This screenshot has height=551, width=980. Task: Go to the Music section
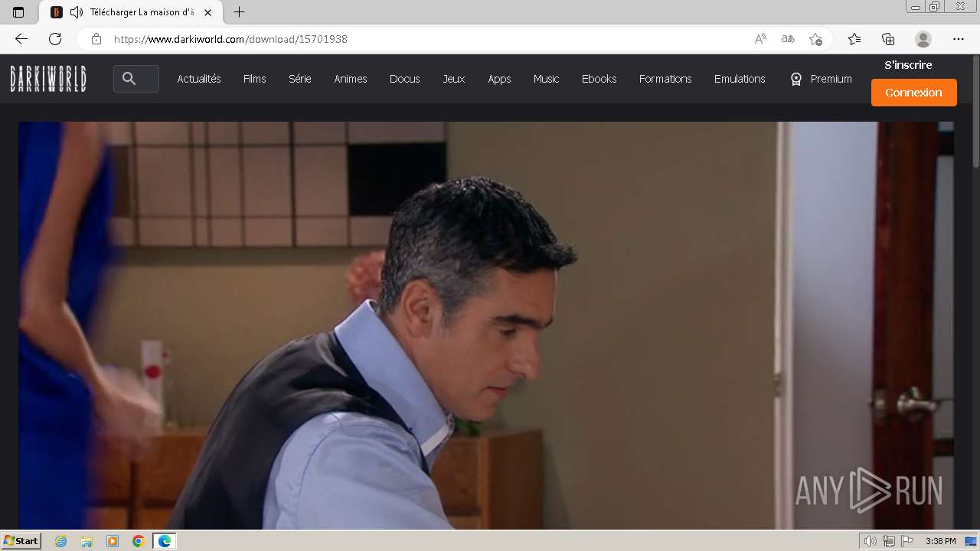547,79
